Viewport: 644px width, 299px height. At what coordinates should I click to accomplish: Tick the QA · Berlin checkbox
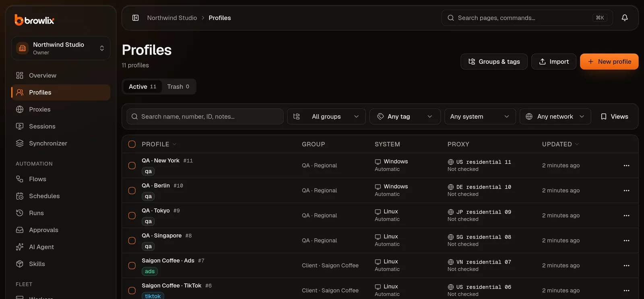132,190
